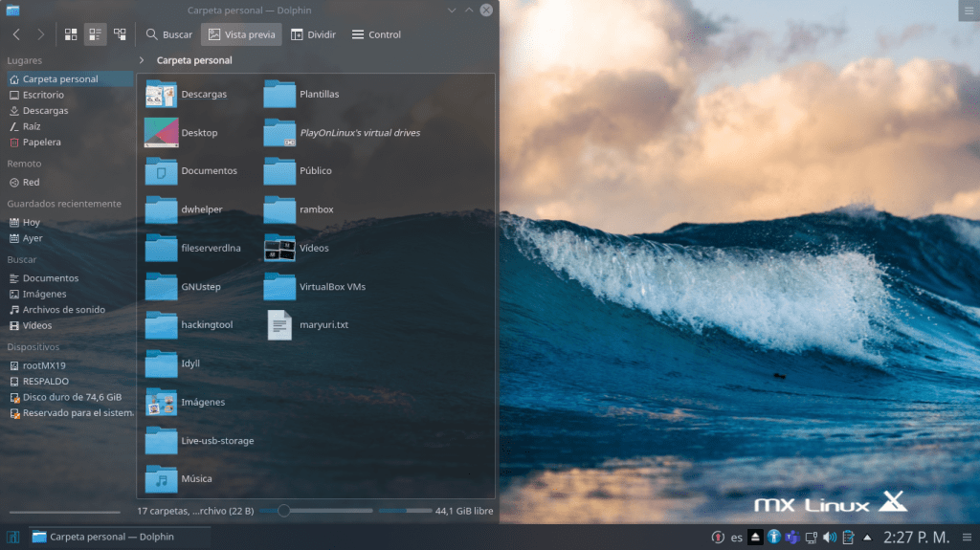The width and height of the screenshot is (980, 550).
Task: Open Microsoft Teams tray icon
Action: (x=792, y=537)
